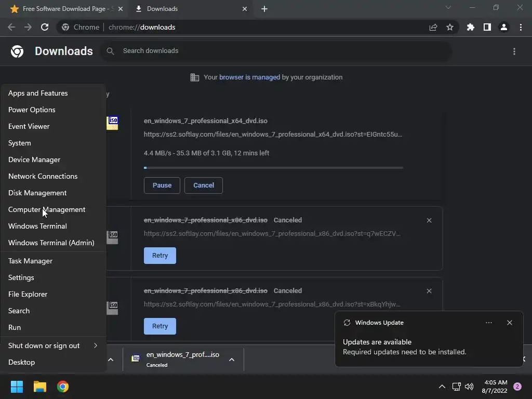Viewport: 532px width, 399px height.
Task: Go back to previous page
Action: tap(11, 27)
